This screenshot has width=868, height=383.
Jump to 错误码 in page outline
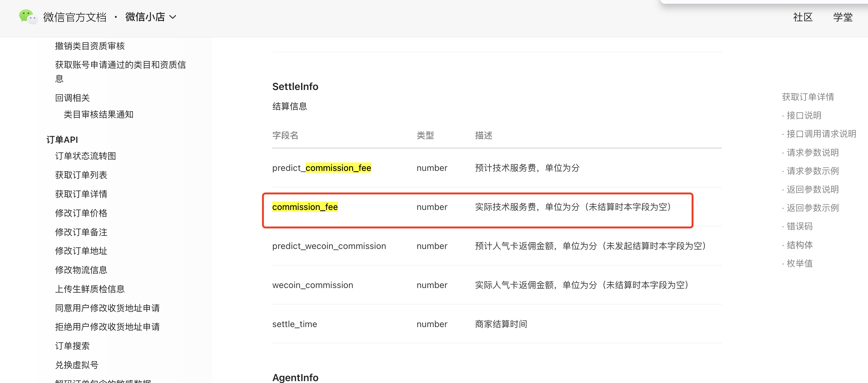(x=799, y=226)
